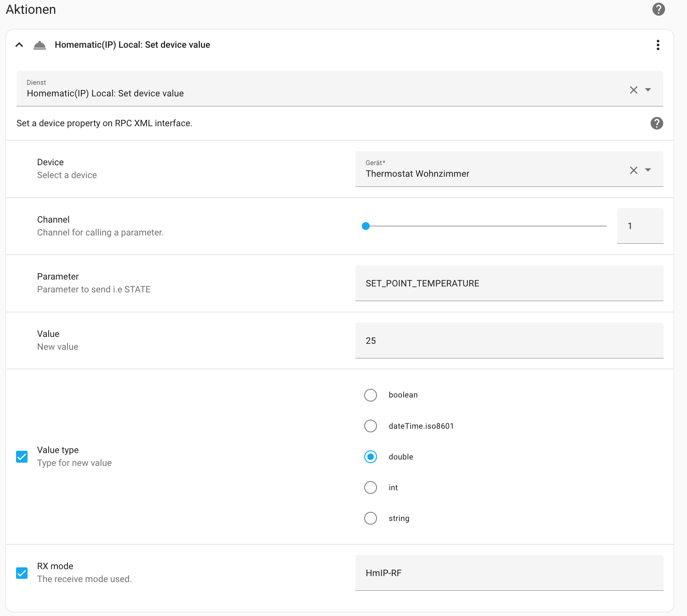The width and height of the screenshot is (687, 616).
Task: Edit the RX mode field HmIP-RF
Action: (509, 573)
